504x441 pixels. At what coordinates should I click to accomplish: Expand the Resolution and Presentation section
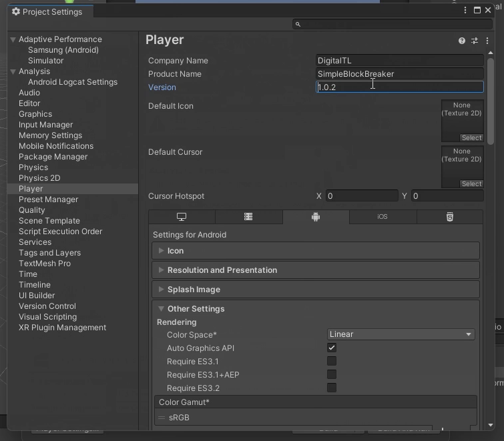click(x=222, y=270)
